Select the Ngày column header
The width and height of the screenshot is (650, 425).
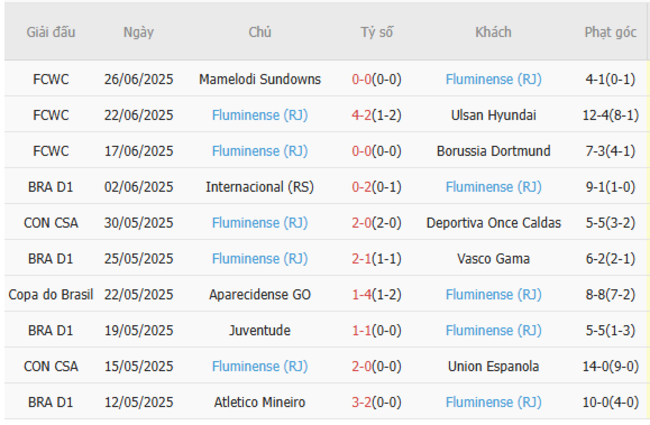click(x=139, y=32)
